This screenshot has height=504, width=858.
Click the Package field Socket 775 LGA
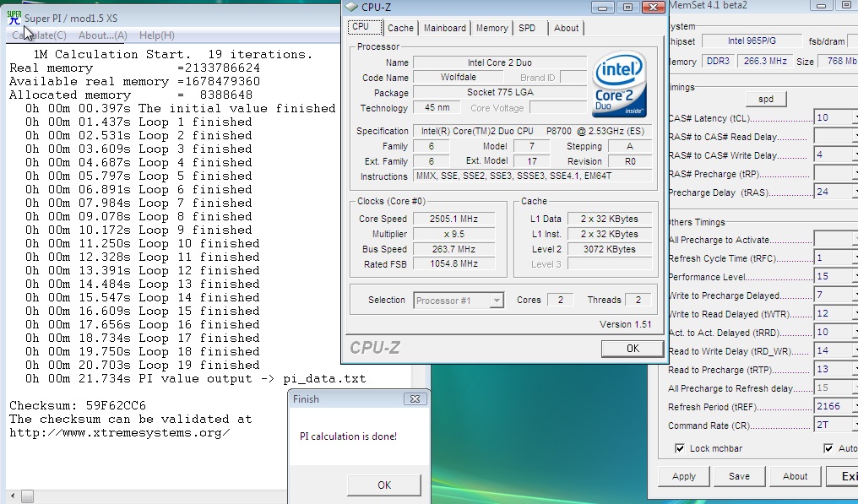(500, 93)
